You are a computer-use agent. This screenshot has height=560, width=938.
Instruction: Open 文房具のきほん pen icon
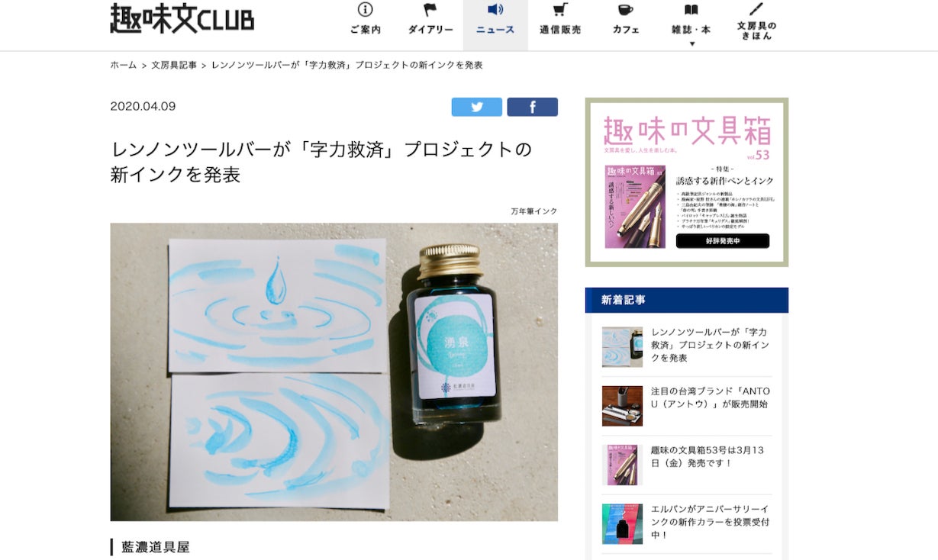(x=756, y=9)
